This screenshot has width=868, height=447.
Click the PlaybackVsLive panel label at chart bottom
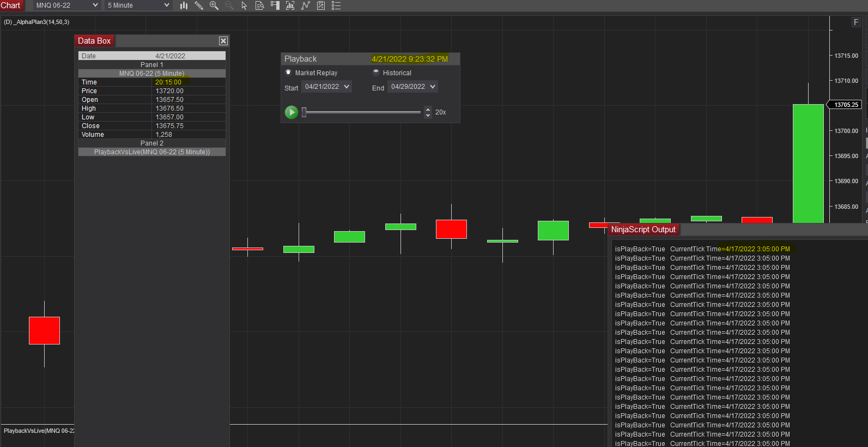tap(39, 431)
